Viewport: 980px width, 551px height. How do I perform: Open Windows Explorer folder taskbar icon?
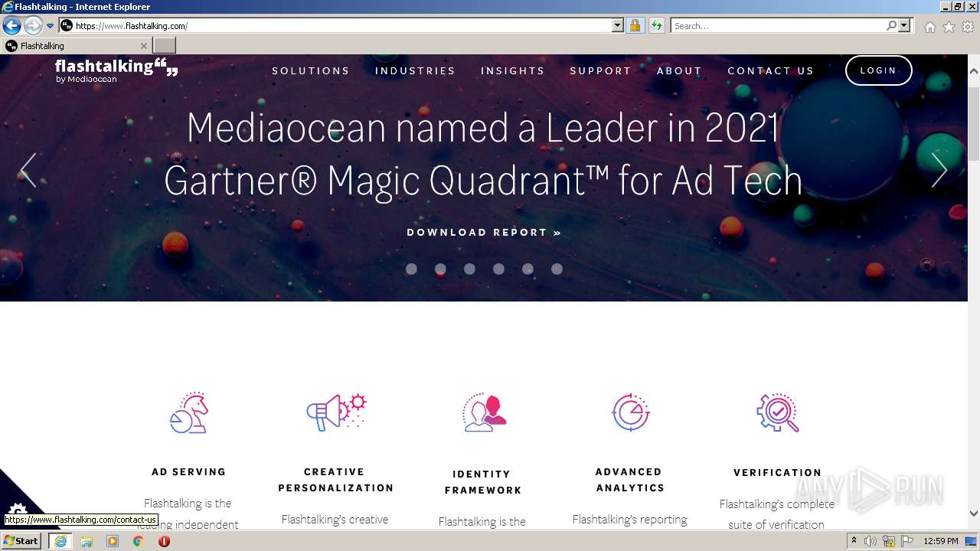coord(87,541)
